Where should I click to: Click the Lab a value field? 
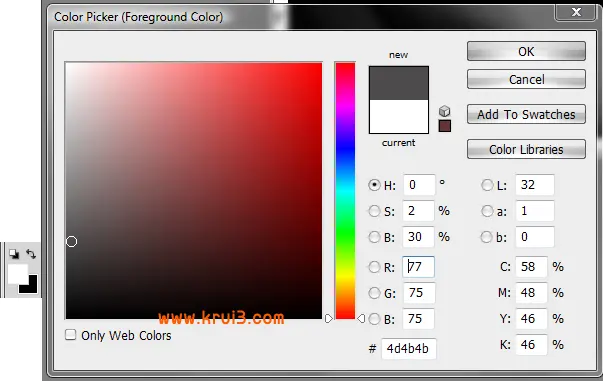coord(535,211)
